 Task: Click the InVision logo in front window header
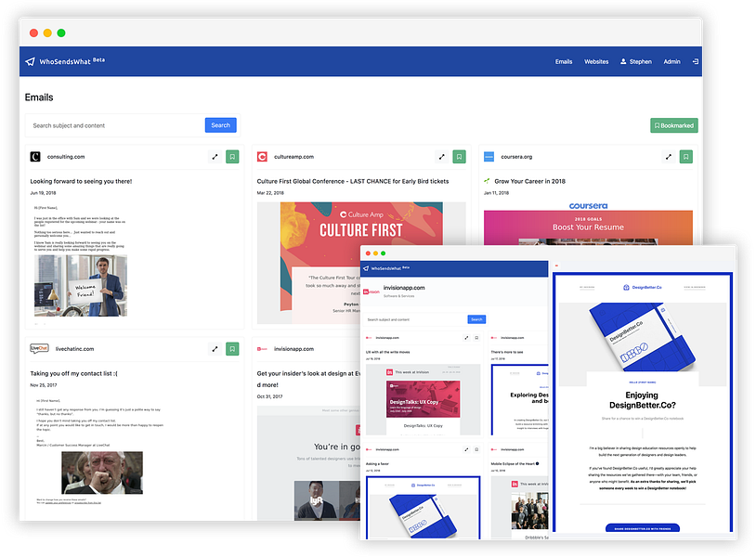(371, 291)
